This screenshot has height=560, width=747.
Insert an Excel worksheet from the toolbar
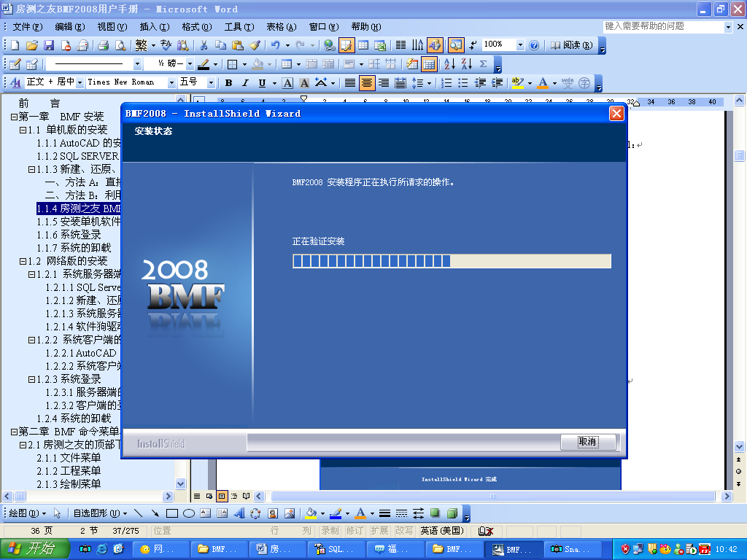pyautogui.click(x=380, y=45)
